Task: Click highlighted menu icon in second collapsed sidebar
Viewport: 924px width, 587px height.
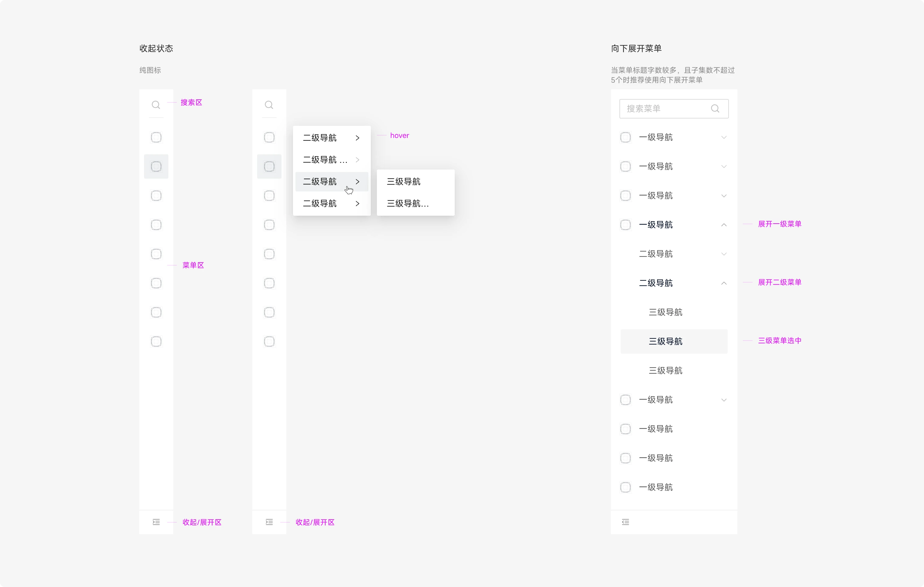Action: coord(269,166)
